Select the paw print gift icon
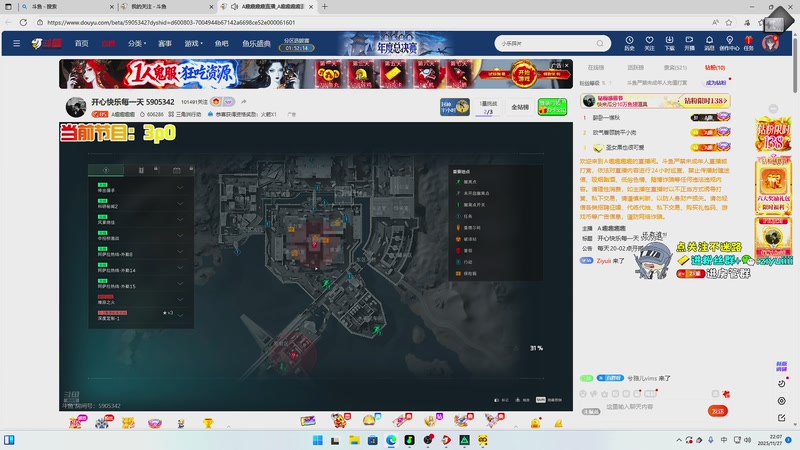 tap(102, 422)
